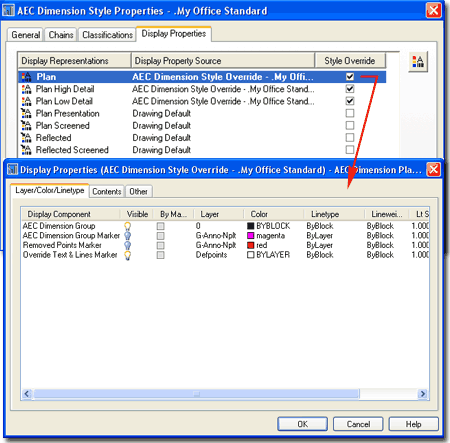This screenshot has width=450, height=443.
Task: Open the G-Anno-Nplt layer of AEC Dimension Group Marker
Action: [216, 236]
